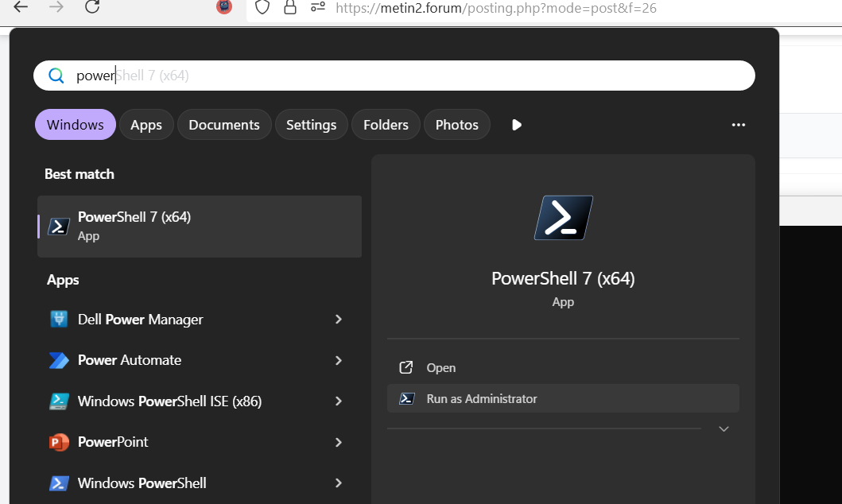Screen dimensions: 842x504
Task: Click the Dell Power Manager icon
Action: point(59,320)
